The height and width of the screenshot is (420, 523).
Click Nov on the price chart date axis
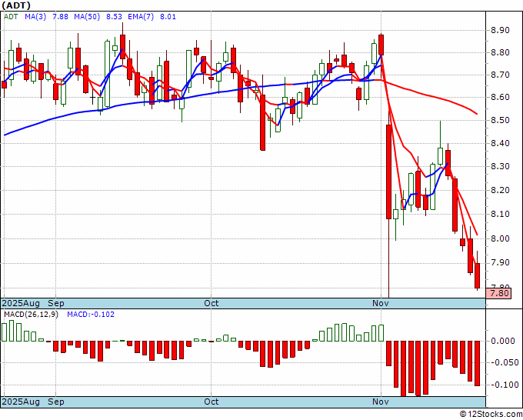(x=381, y=303)
